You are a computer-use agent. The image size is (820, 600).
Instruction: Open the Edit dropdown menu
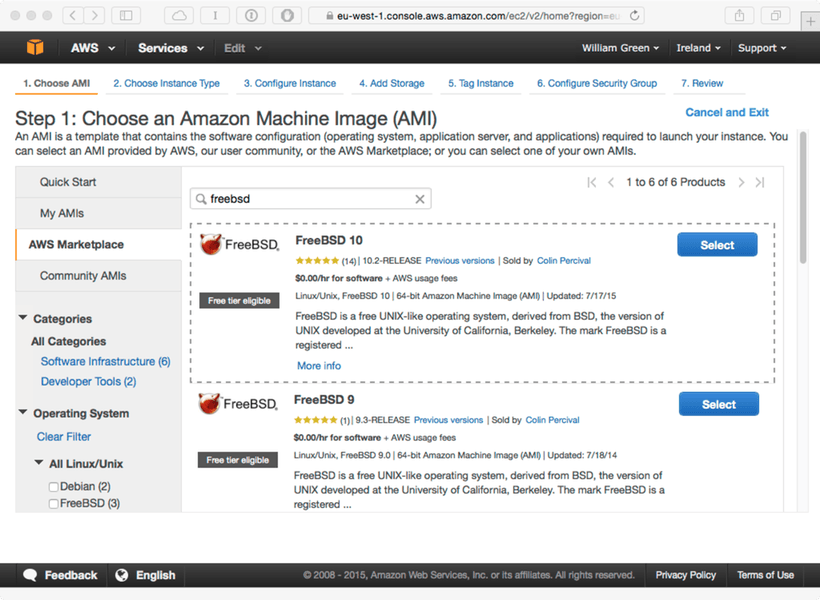243,48
